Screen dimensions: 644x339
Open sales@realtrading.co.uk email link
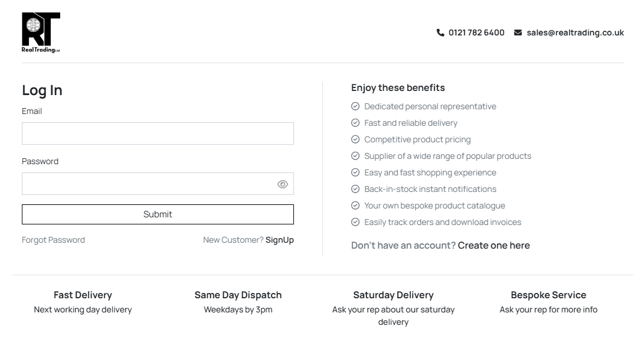(x=576, y=32)
